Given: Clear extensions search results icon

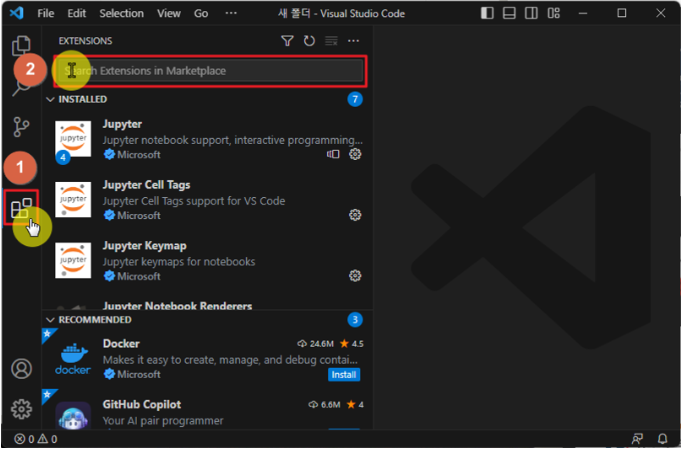Looking at the screenshot, I should click(x=332, y=41).
